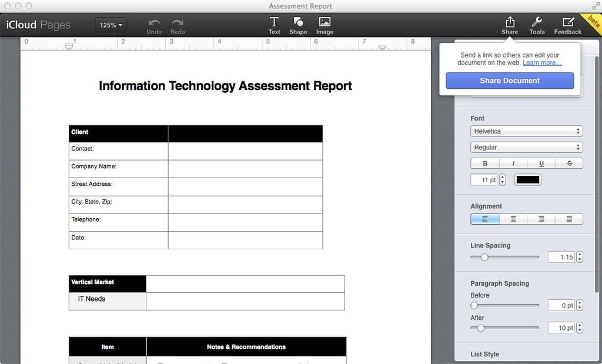Viewport: 602px width, 364px height.
Task: Click the iCloud Pages logo
Action: click(x=38, y=25)
